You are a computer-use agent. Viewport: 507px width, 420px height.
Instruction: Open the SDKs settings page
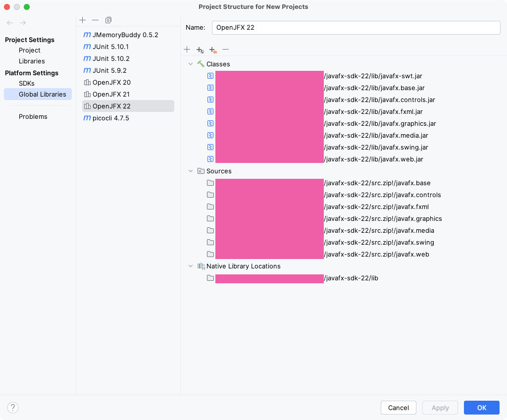[x=27, y=84]
